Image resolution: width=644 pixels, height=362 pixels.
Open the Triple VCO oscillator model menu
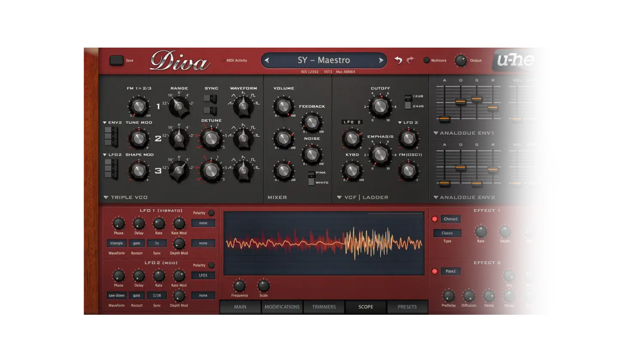pos(125,197)
